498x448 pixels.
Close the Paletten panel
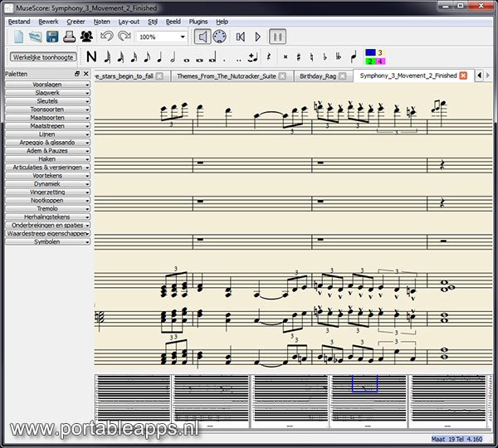(x=85, y=74)
